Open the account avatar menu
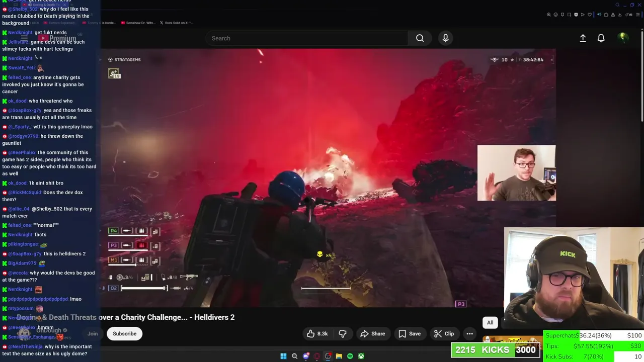 pos(623,38)
